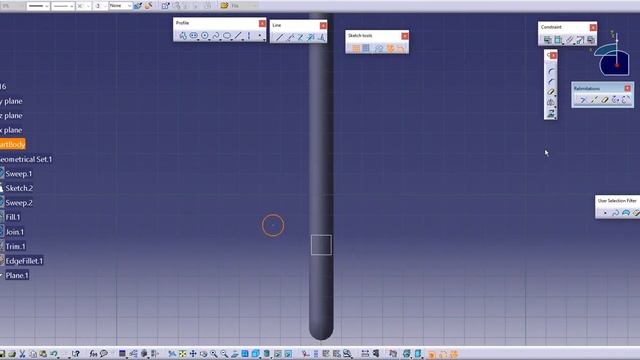Select Fill.1 in the specification tree

pos(13,217)
